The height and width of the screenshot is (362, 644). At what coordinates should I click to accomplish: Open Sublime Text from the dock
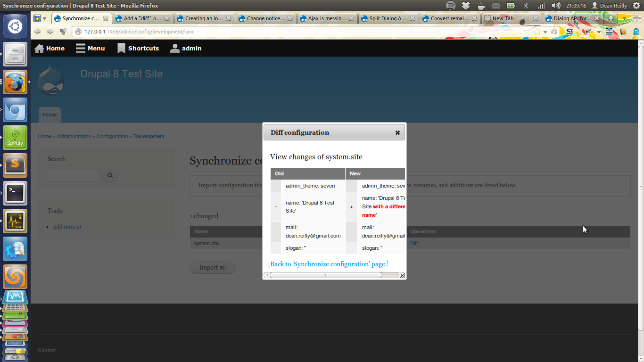tap(15, 165)
